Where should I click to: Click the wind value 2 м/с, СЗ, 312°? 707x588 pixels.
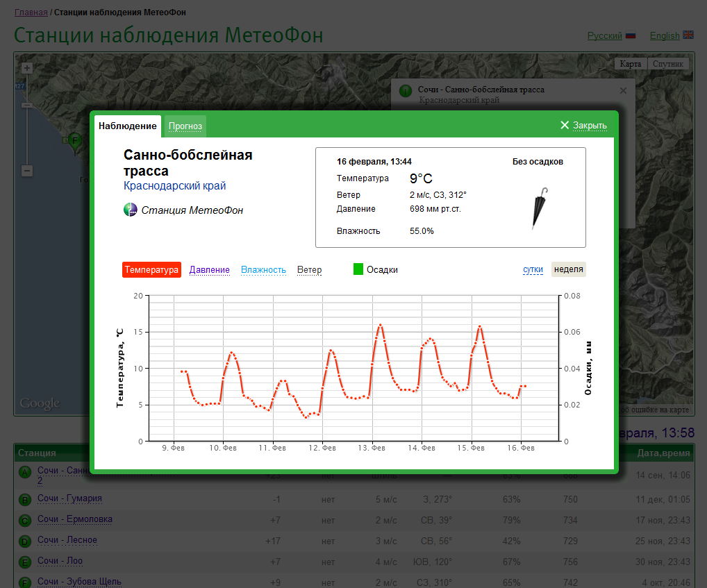pos(438,194)
